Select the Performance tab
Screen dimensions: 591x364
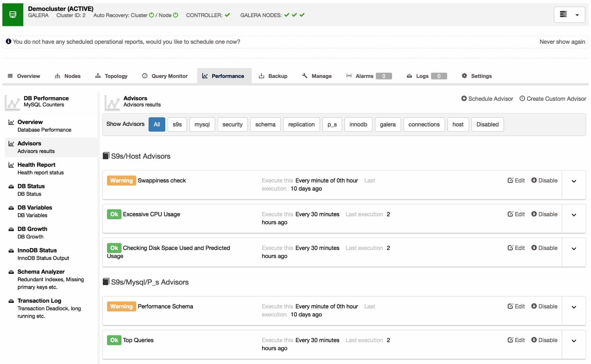coord(224,76)
